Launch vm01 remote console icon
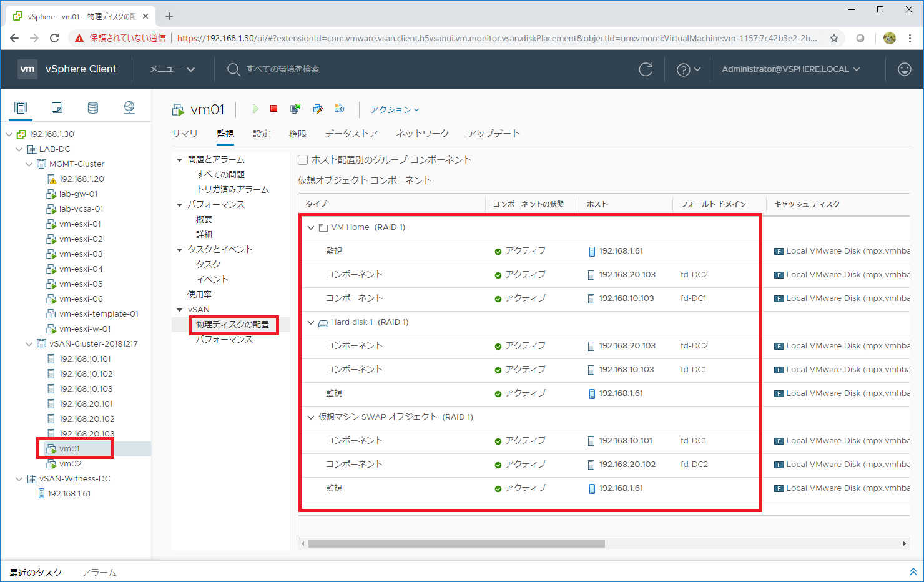This screenshot has width=924, height=582. pos(295,109)
